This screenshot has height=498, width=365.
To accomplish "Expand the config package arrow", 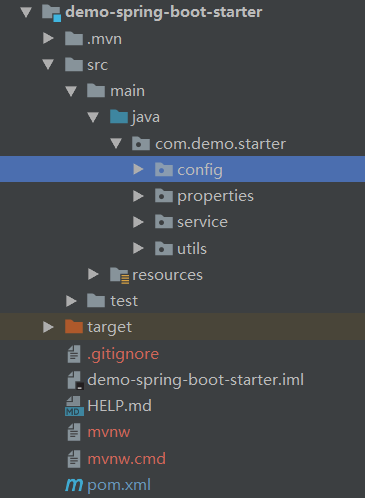I will click(x=138, y=169).
